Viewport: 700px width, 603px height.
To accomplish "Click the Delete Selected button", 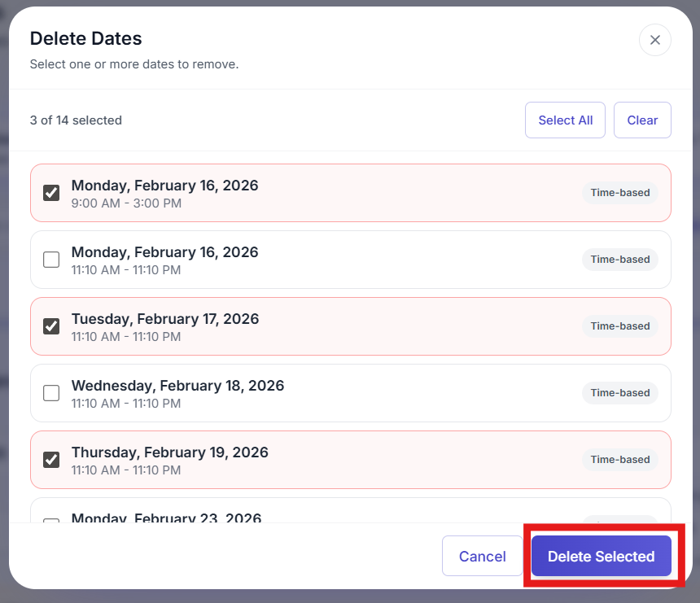I will point(601,557).
